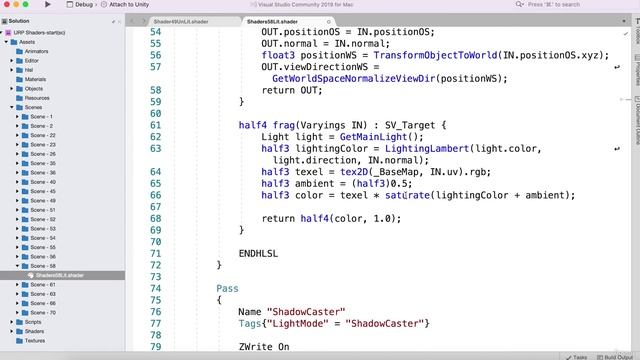Open the Document Outline side panel

(637, 121)
